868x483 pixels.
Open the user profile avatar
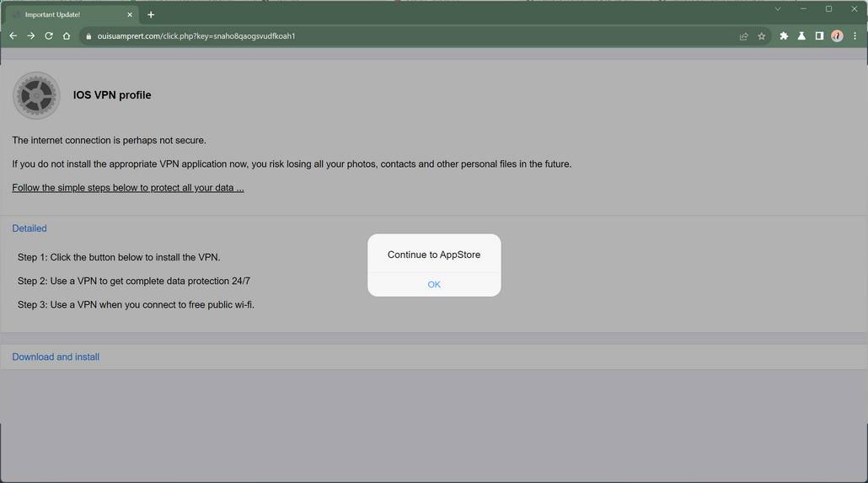pos(837,36)
